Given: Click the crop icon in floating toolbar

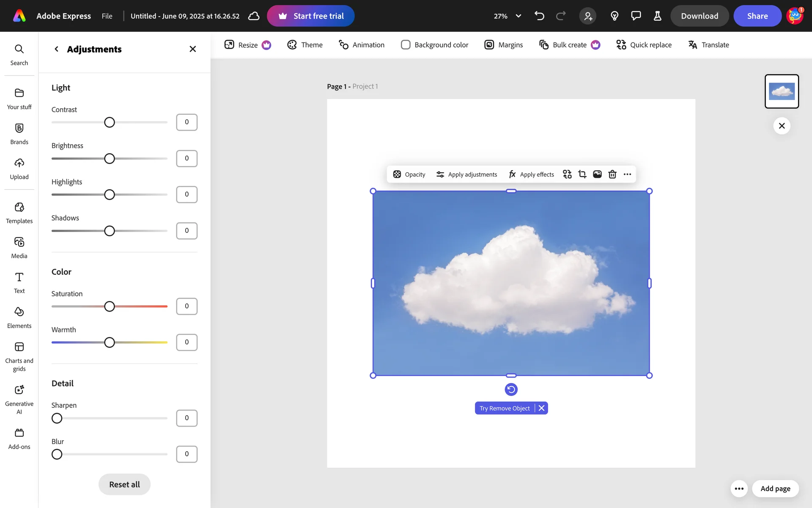Looking at the screenshot, I should click(582, 174).
